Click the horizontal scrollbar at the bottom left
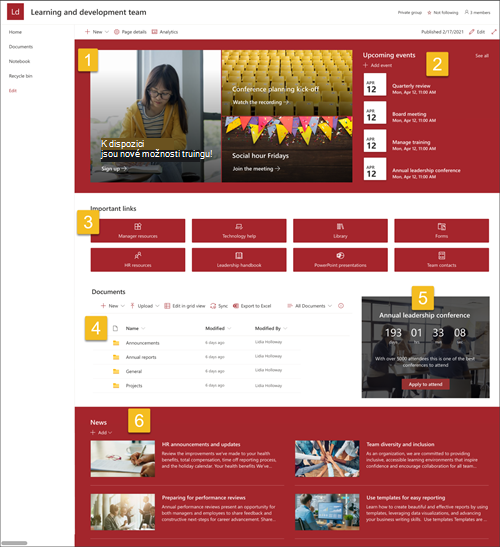Viewport: 500px width, 547px height. (15, 543)
